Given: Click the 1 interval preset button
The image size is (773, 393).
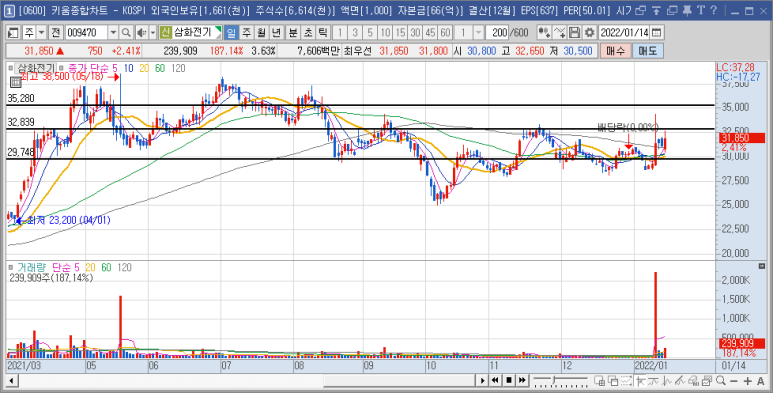Looking at the screenshot, I should point(339,33).
